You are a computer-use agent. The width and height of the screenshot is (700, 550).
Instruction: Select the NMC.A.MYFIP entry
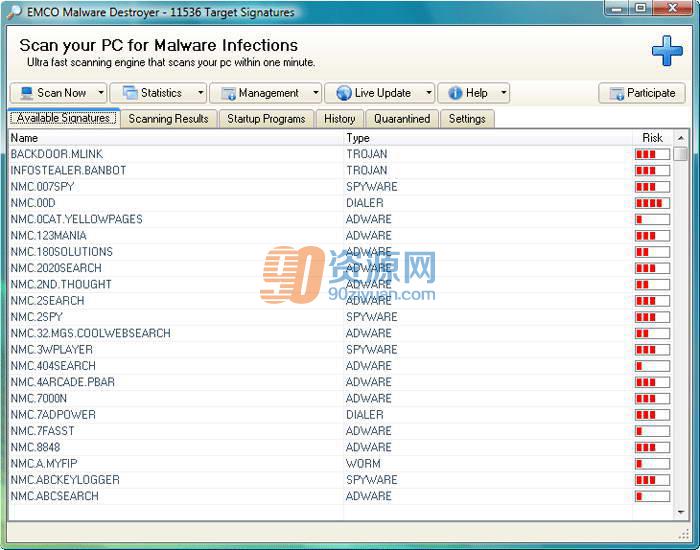pyautogui.click(x=341, y=464)
